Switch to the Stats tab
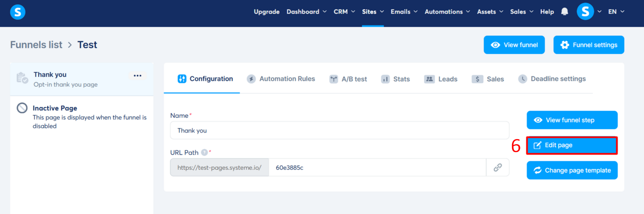 (395, 79)
